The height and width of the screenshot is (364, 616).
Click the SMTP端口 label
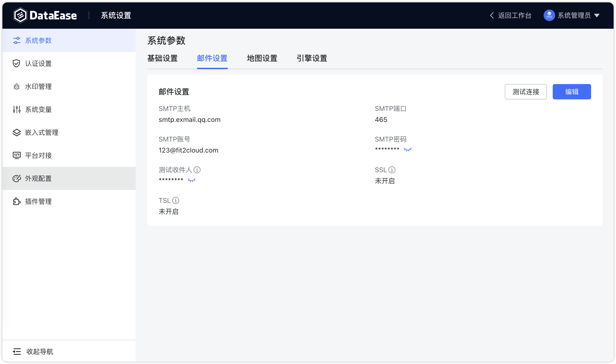click(x=390, y=108)
